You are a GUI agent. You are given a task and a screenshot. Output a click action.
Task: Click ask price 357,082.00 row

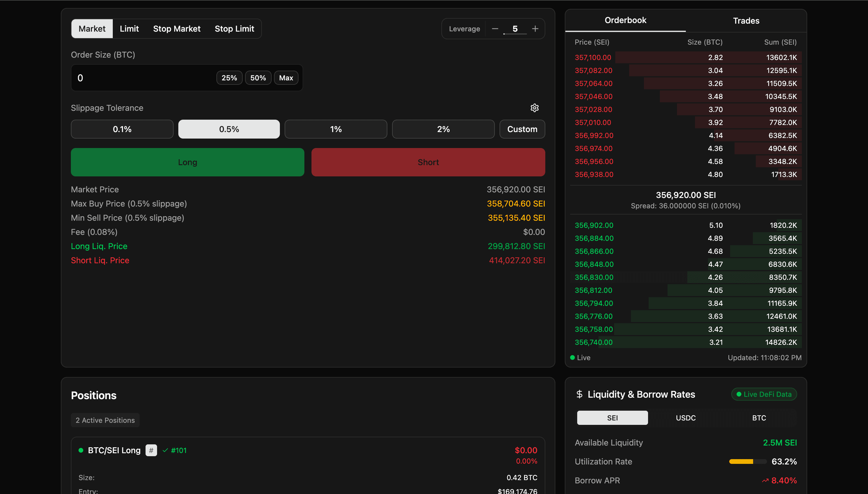686,71
